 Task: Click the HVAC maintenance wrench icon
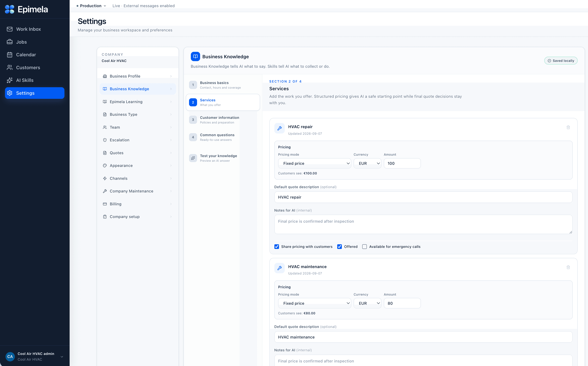tap(280, 268)
